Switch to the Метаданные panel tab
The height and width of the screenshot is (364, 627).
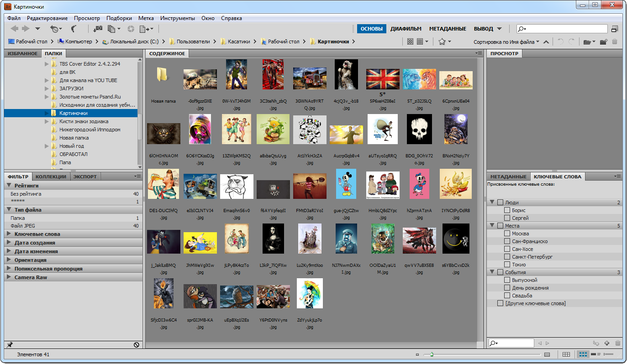tap(508, 177)
